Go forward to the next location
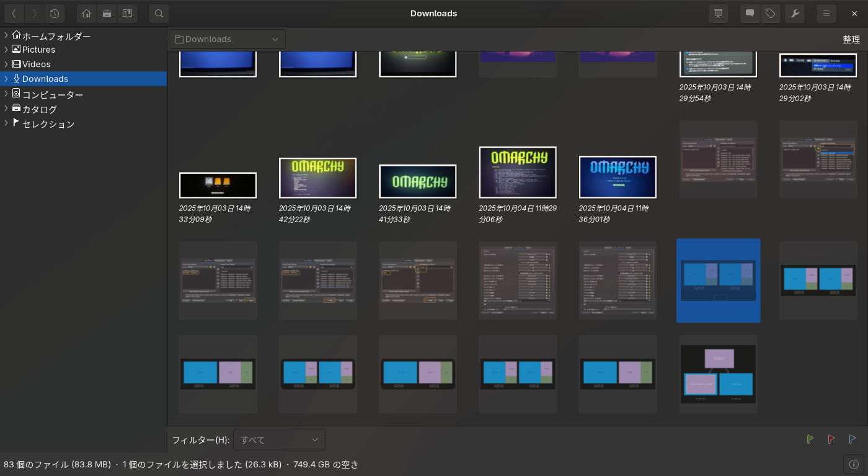This screenshot has height=476, width=868. [35, 13]
